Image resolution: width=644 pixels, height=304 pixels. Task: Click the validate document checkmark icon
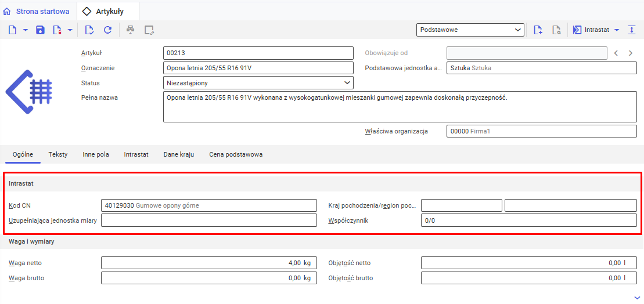tap(89, 30)
